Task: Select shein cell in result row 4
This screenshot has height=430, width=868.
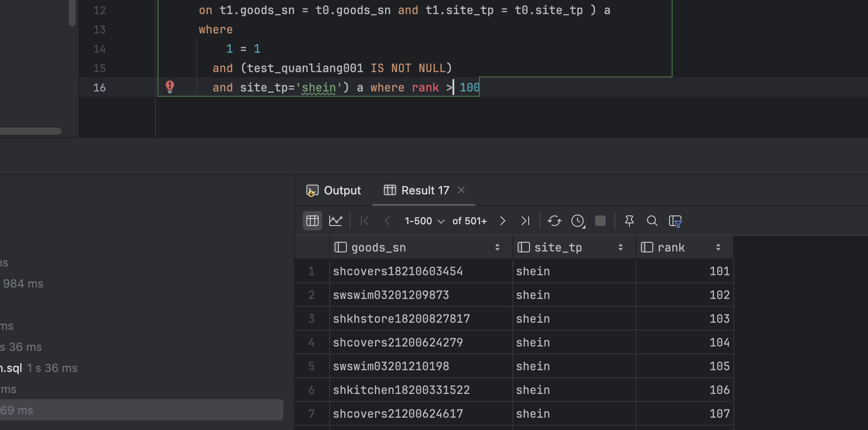Action: [574, 343]
